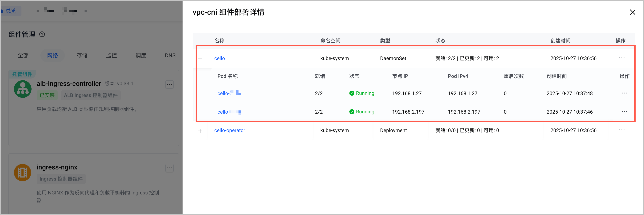Switch to the 存储 tab
Screen dimensions: 644x215
(x=82, y=55)
